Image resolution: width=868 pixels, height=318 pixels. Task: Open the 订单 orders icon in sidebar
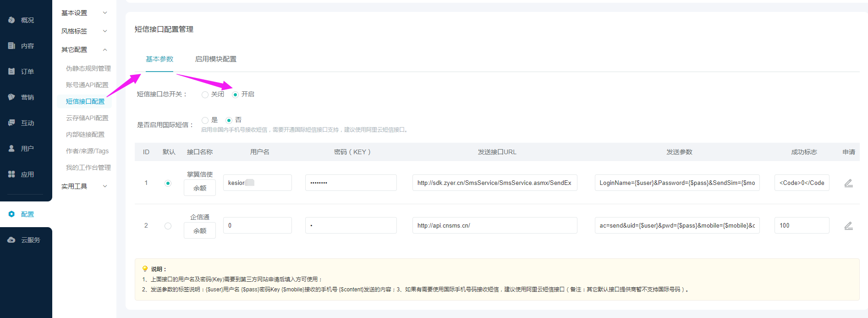[x=11, y=71]
